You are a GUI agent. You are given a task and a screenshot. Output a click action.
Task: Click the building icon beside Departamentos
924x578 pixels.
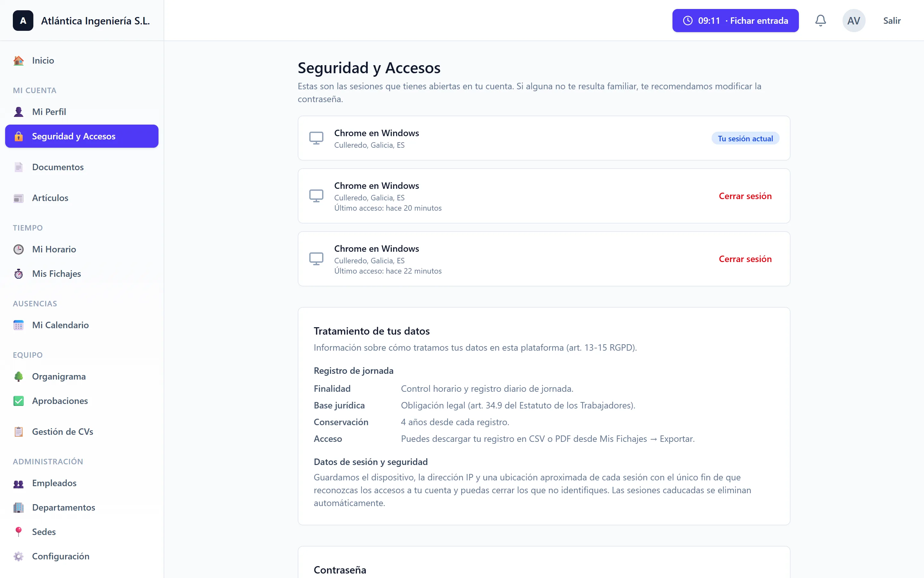[18, 508]
